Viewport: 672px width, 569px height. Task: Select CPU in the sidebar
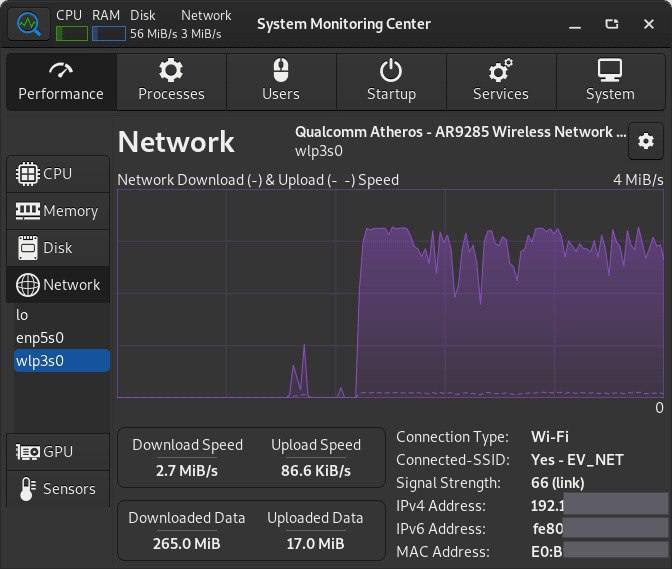click(x=58, y=174)
